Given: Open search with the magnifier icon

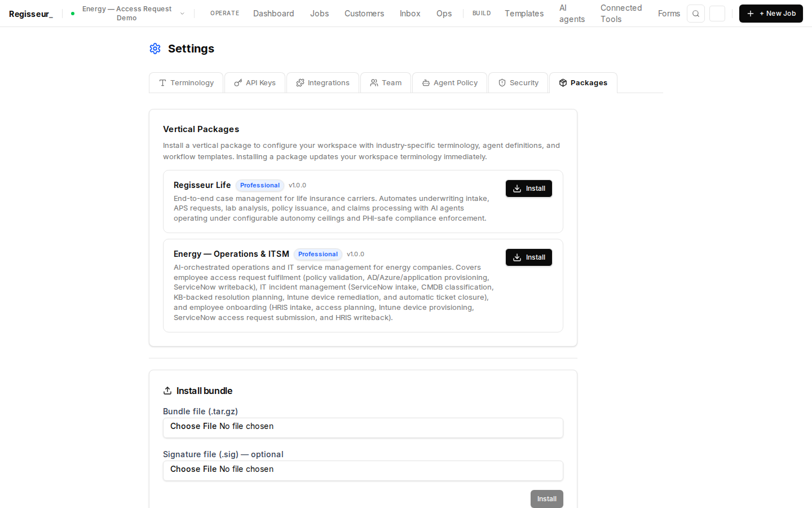Looking at the screenshot, I should [x=696, y=14].
